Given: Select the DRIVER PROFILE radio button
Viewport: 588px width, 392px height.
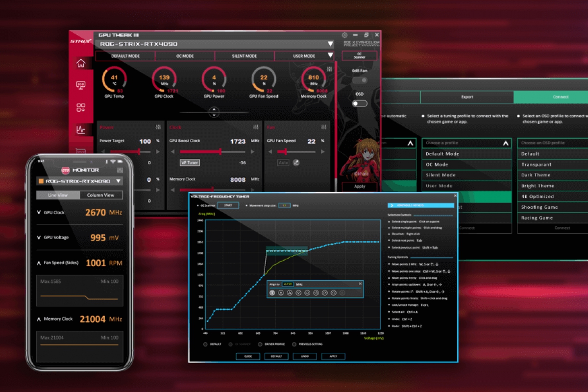Looking at the screenshot, I should [x=260, y=344].
